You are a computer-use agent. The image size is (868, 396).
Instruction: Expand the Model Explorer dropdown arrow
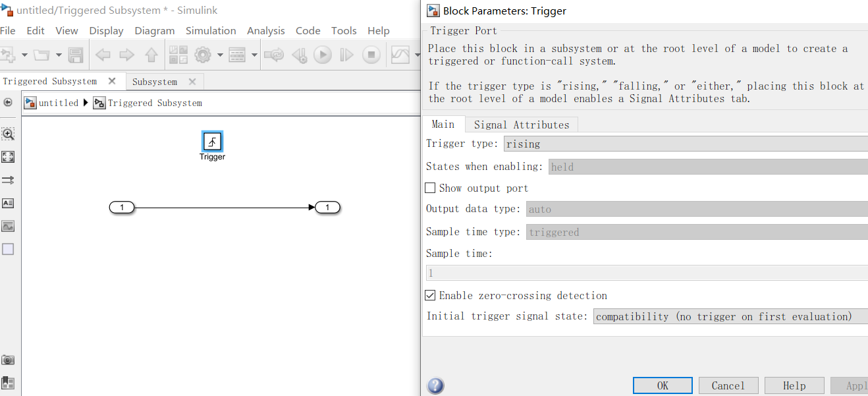coord(254,55)
